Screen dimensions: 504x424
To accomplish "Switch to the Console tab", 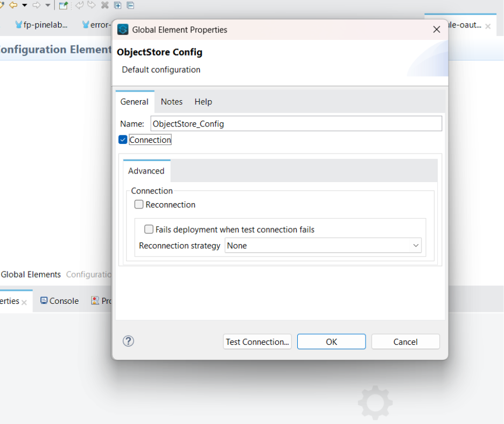I will pyautogui.click(x=59, y=301).
